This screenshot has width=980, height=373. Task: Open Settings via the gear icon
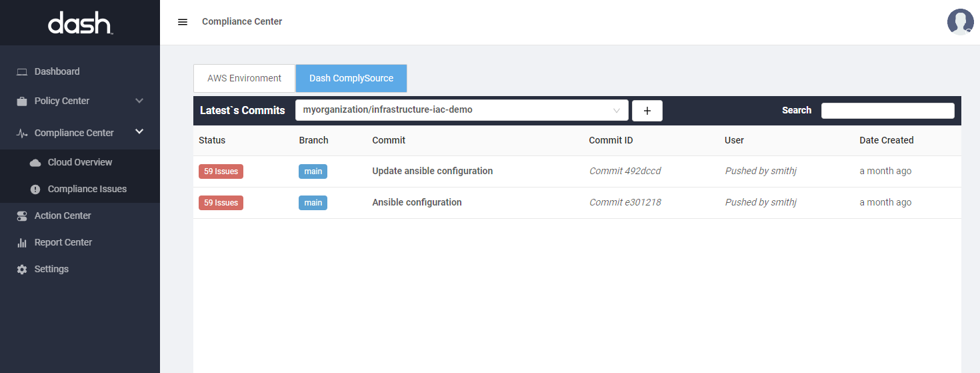click(22, 270)
